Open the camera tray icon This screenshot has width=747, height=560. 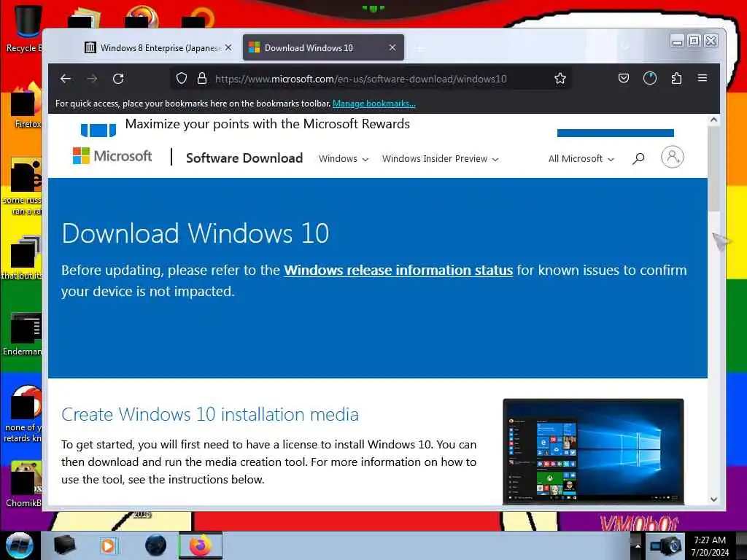pyautogui.click(x=667, y=545)
